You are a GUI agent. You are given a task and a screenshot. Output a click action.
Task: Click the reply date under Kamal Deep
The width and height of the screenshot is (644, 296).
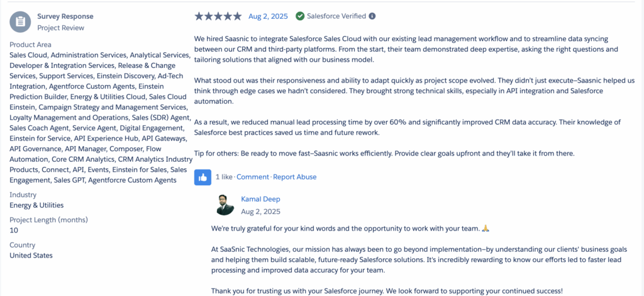260,212
